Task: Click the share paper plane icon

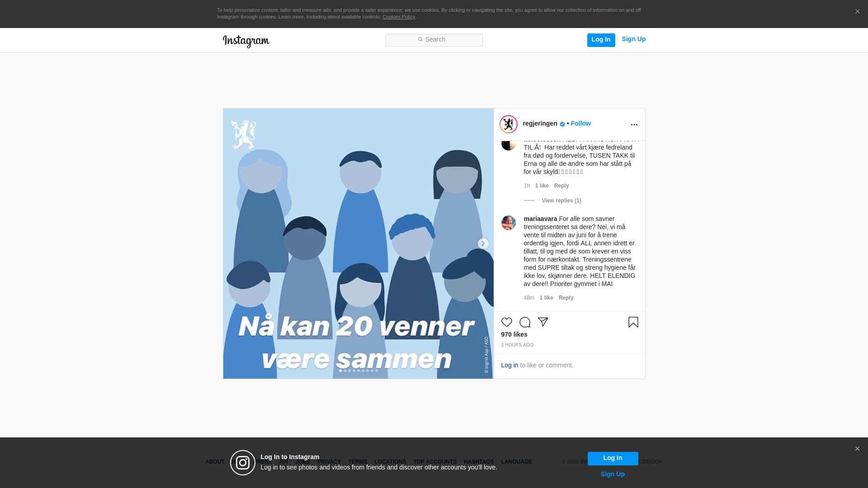Action: [x=542, y=322]
